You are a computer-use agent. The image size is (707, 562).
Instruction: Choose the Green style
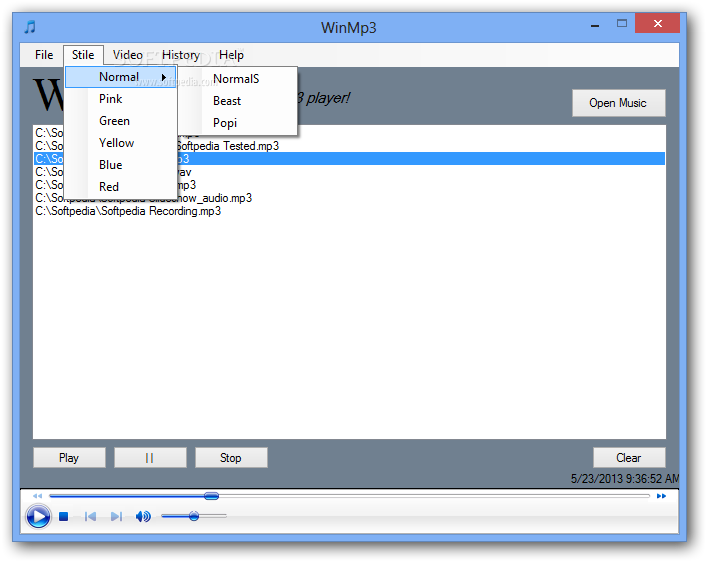(x=121, y=121)
